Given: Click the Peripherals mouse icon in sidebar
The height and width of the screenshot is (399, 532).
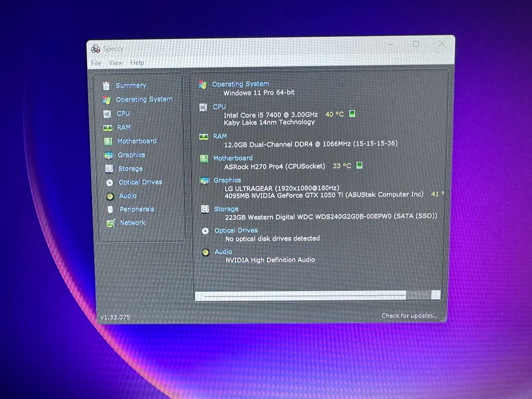Looking at the screenshot, I should [x=110, y=210].
